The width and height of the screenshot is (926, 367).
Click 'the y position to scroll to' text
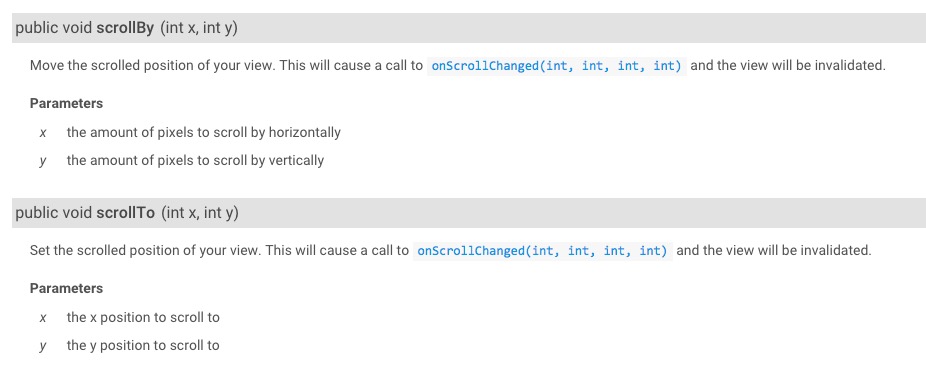pyautogui.click(x=143, y=346)
